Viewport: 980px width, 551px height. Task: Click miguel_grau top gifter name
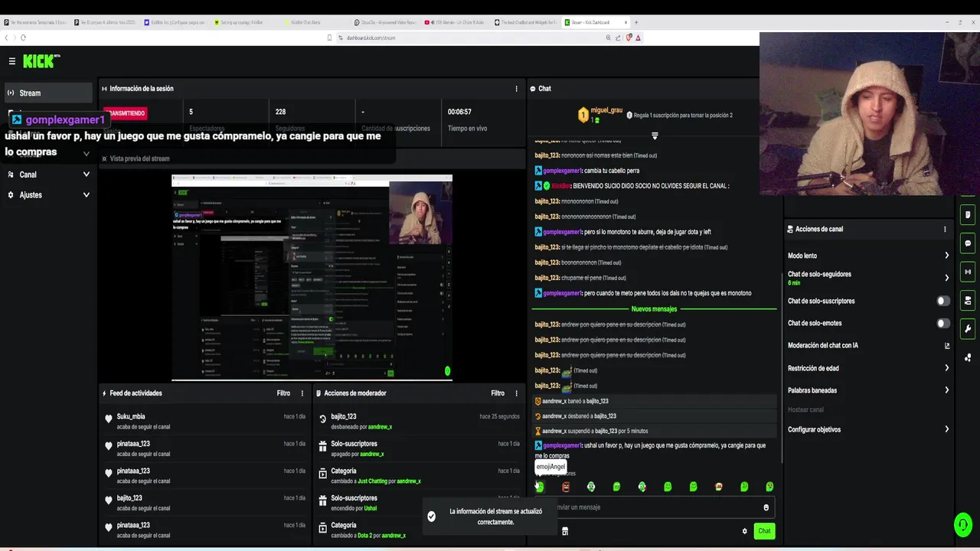(606, 111)
